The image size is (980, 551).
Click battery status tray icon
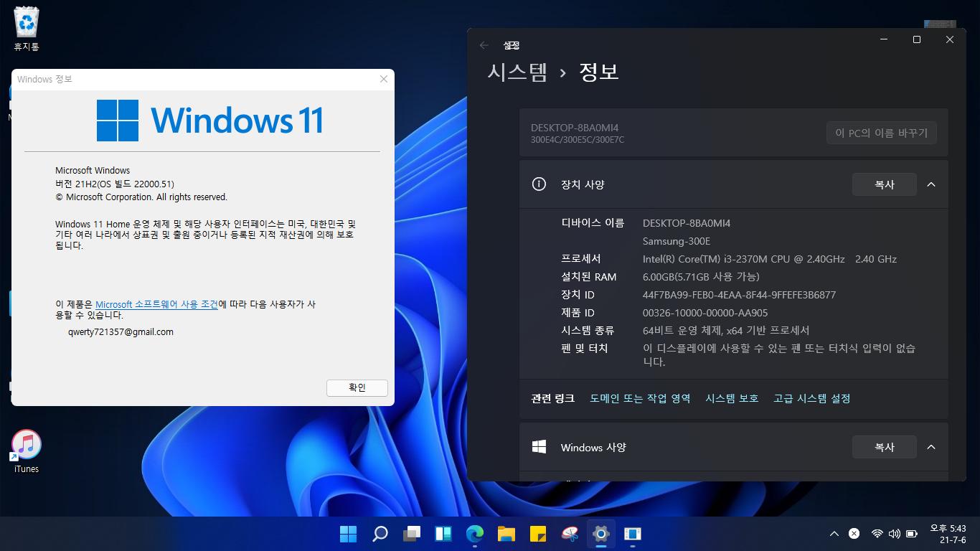coord(912,534)
